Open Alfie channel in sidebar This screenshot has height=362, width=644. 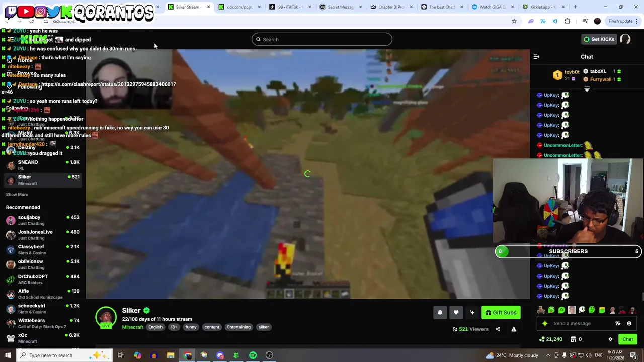point(43,294)
